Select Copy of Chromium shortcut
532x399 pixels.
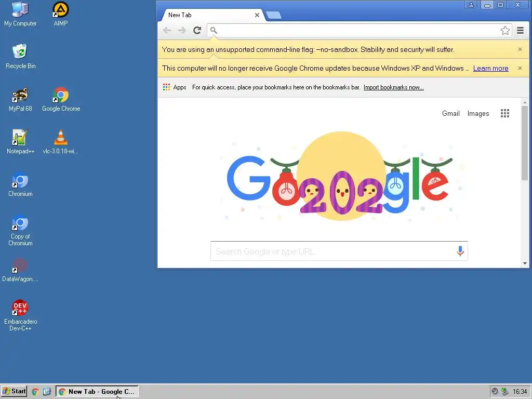tap(20, 230)
